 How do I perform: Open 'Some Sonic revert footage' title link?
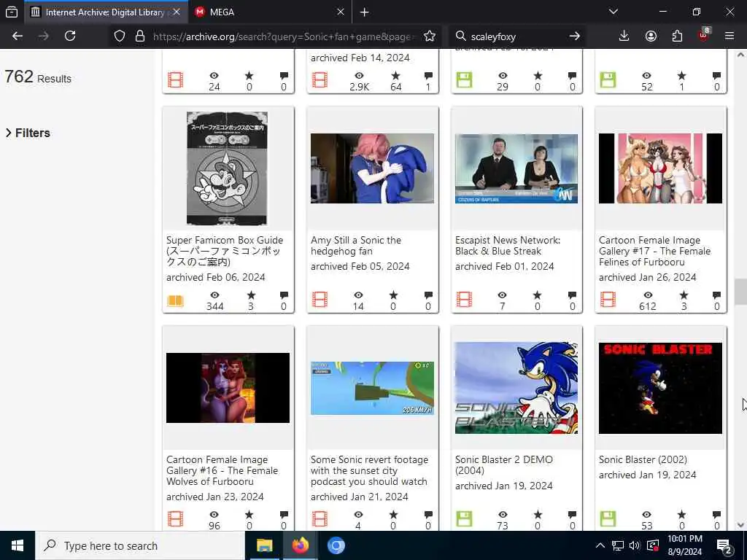[369, 470]
